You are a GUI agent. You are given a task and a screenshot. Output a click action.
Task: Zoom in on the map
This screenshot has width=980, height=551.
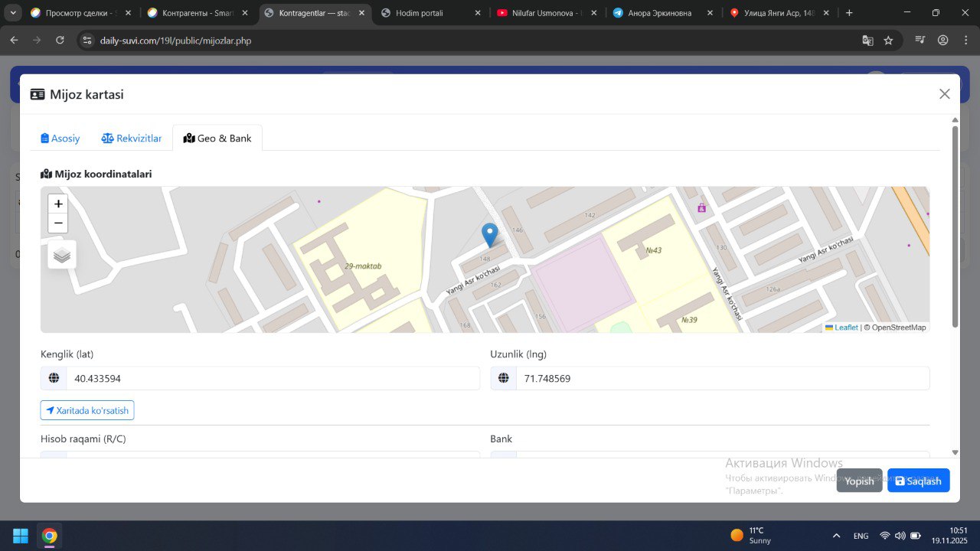point(58,204)
